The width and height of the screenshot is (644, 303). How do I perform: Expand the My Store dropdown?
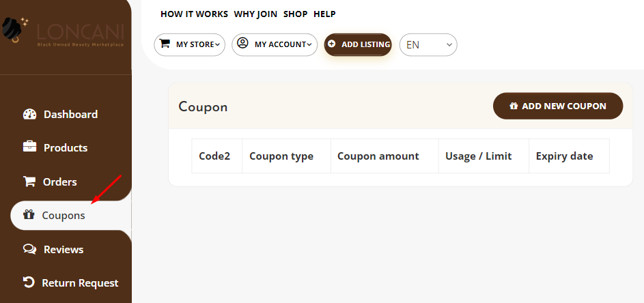190,45
